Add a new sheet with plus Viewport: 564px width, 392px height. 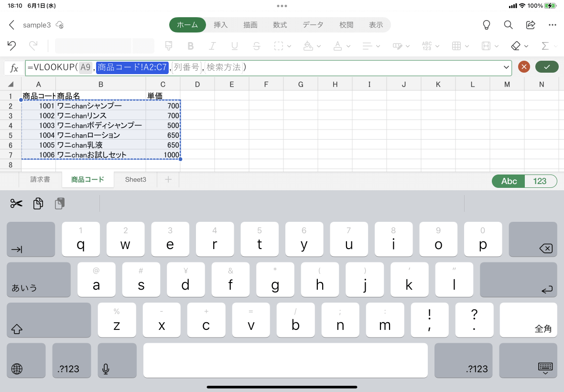pos(168,179)
